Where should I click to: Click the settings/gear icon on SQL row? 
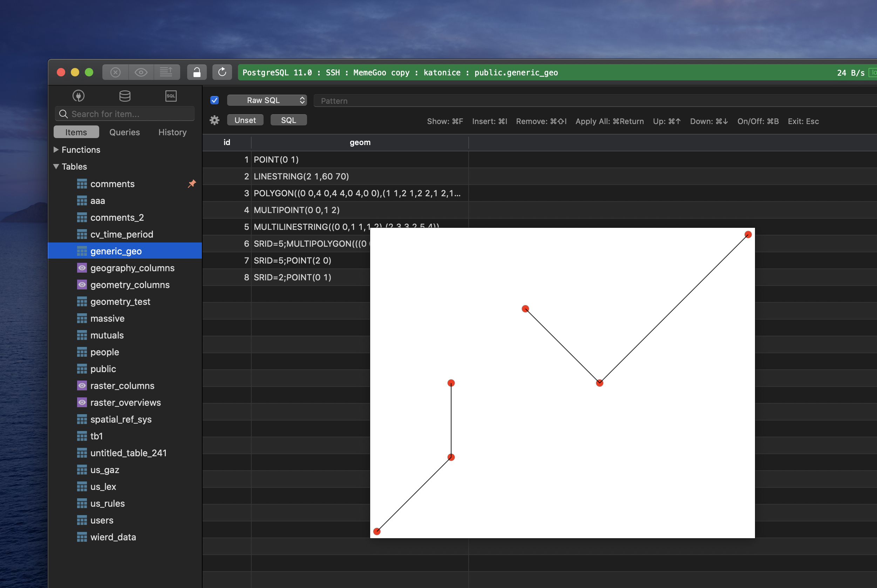214,120
